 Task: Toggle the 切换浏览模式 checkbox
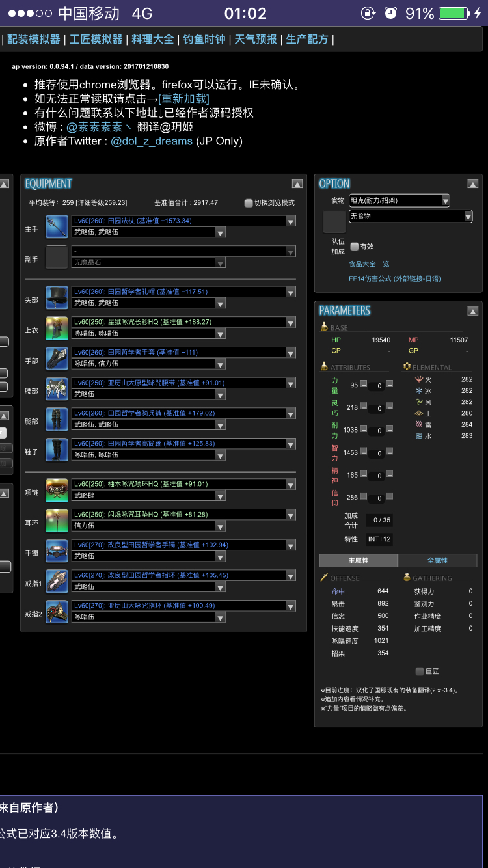[249, 203]
